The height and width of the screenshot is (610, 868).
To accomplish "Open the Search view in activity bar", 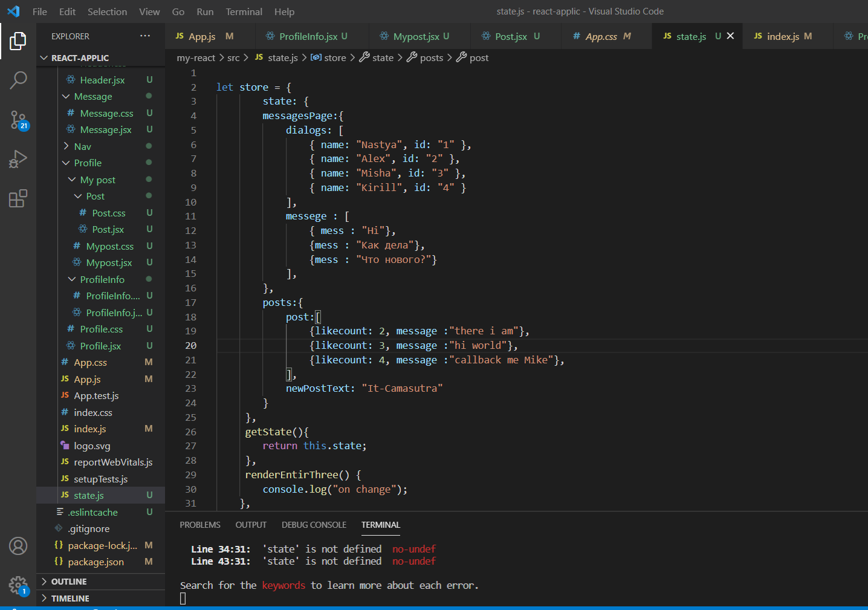I will (x=18, y=80).
